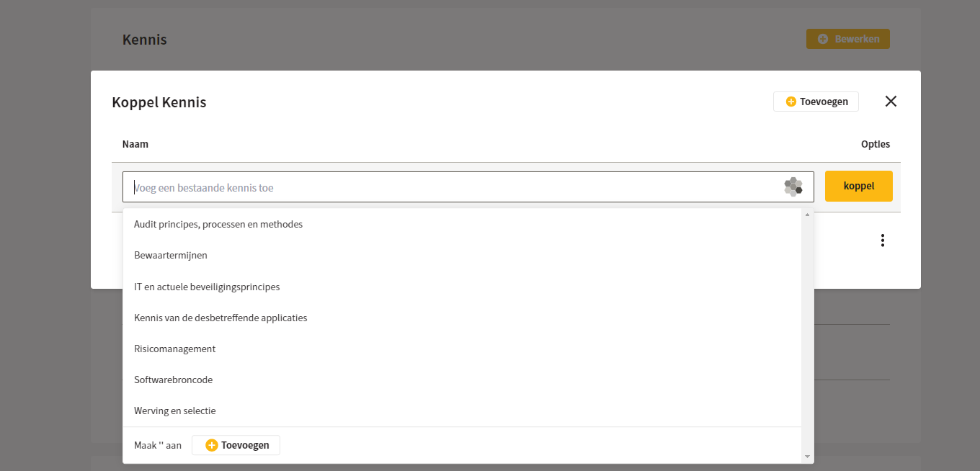
Task: Select the 'Softwarebroncode' suggestion
Action: point(462,380)
